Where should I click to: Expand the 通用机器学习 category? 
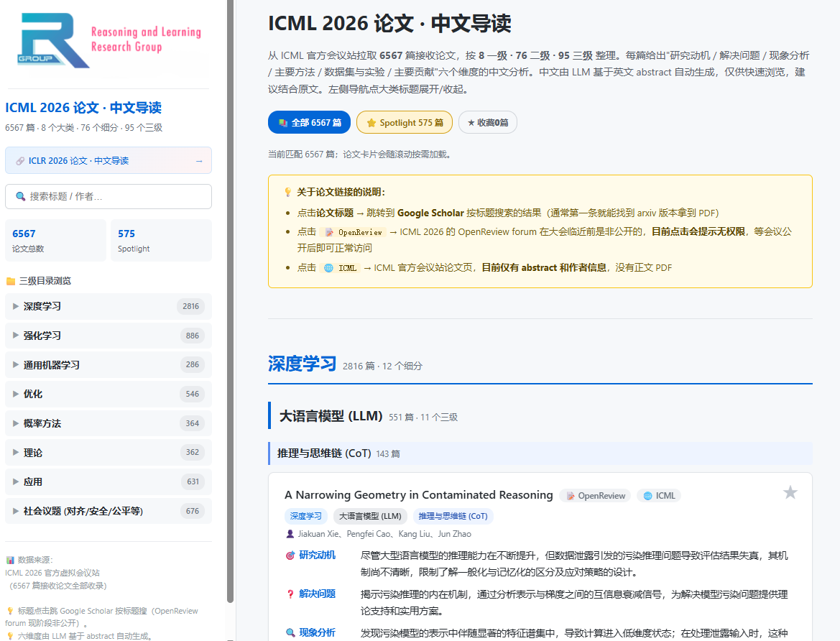(109, 365)
